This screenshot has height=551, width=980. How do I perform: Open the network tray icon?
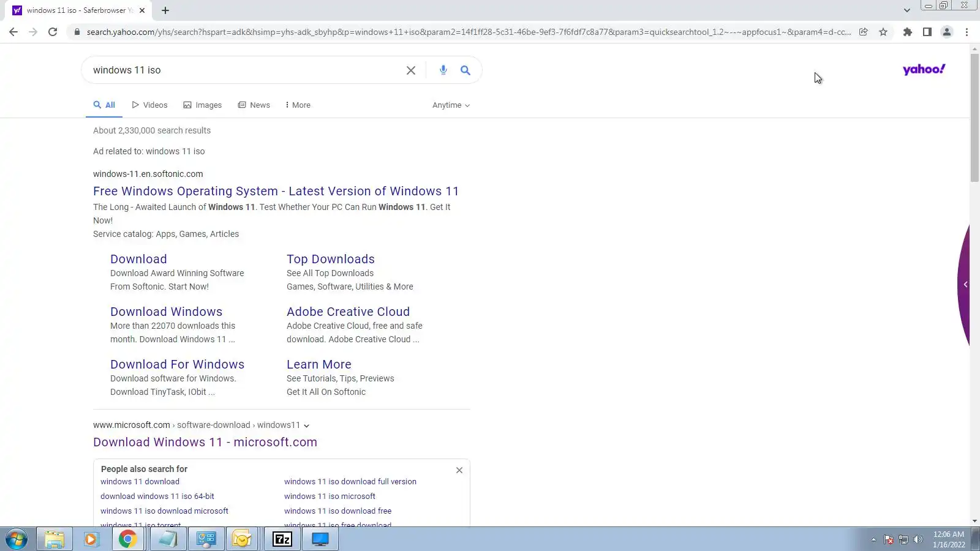(903, 539)
